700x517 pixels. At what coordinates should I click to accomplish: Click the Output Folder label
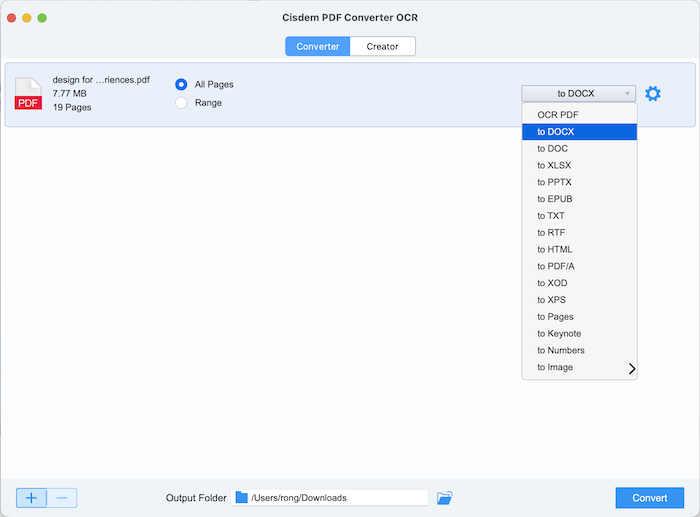(x=196, y=498)
